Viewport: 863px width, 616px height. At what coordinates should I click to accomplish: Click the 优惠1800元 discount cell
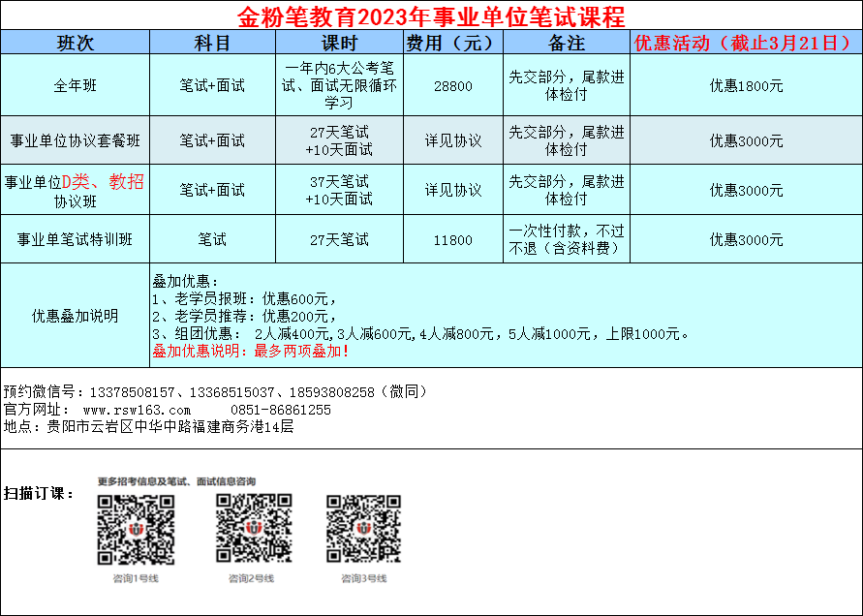pos(745,85)
